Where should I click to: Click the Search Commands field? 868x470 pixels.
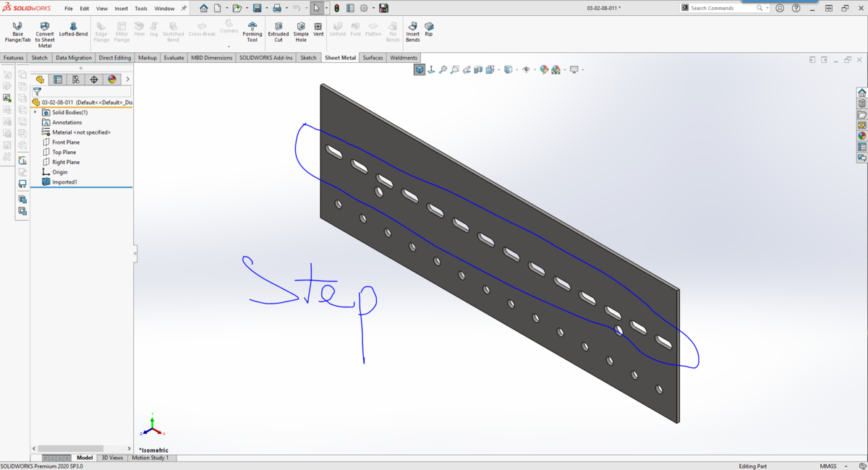[722, 8]
